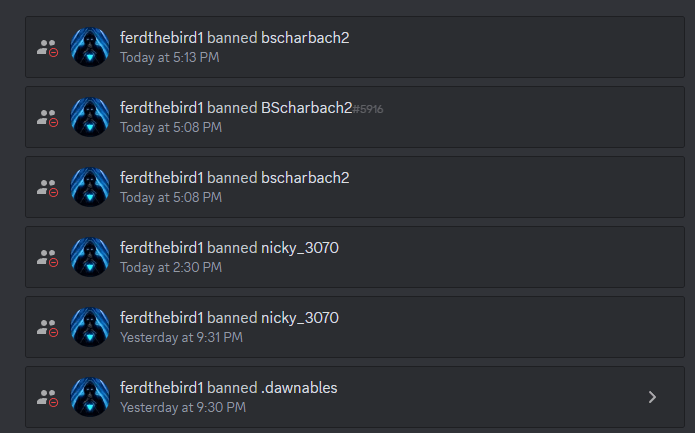
Task: Expand the .dawnables ban entry chevron
Action: [652, 397]
